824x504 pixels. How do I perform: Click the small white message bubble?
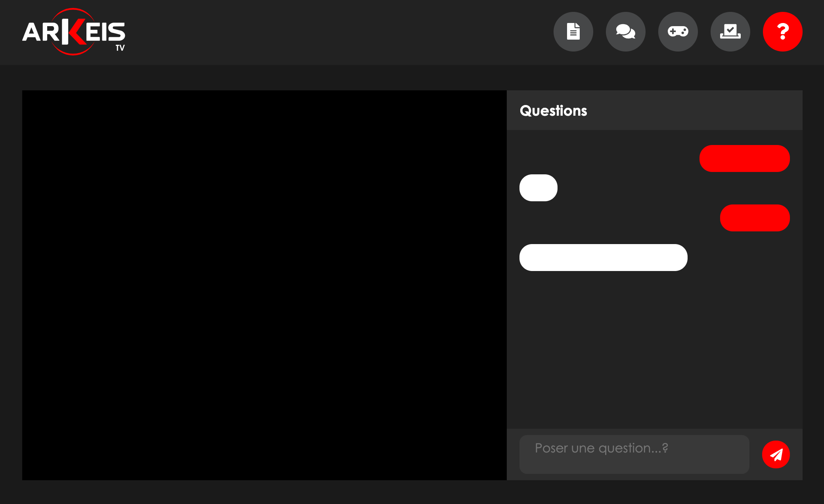538,187
